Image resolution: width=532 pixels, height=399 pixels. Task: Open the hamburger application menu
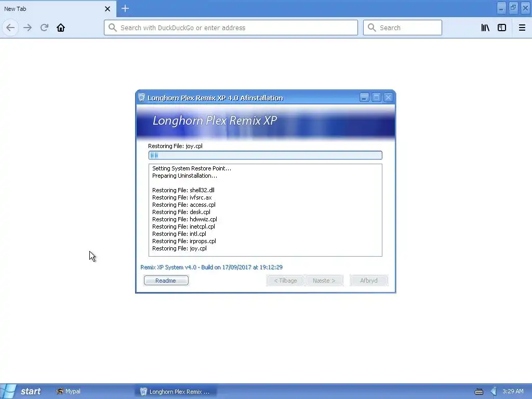click(x=522, y=28)
